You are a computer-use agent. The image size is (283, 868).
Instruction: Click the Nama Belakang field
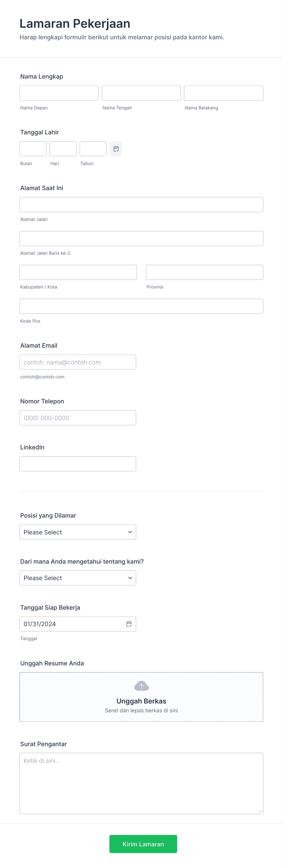[223, 93]
